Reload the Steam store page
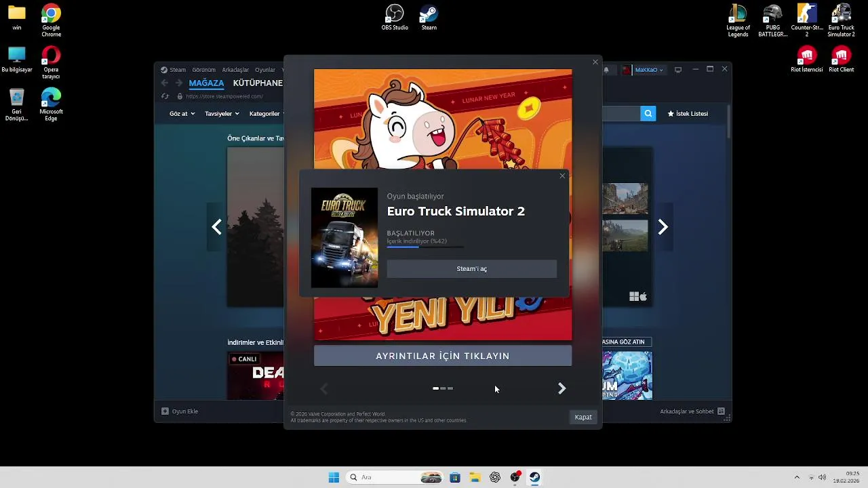This screenshot has width=868, height=488. [165, 96]
